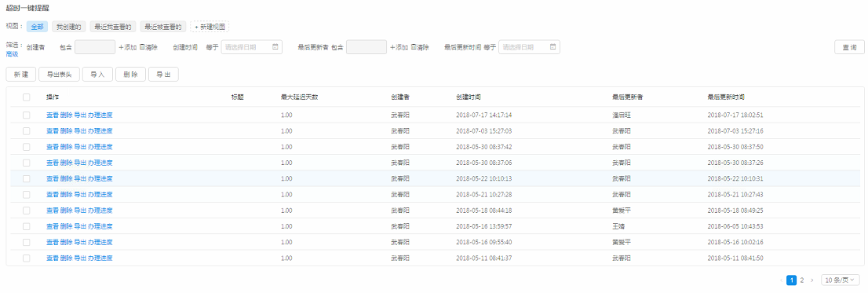The width and height of the screenshot is (868, 293).
Task: Open the 10 条/页 page size dropdown
Action: 841,280
